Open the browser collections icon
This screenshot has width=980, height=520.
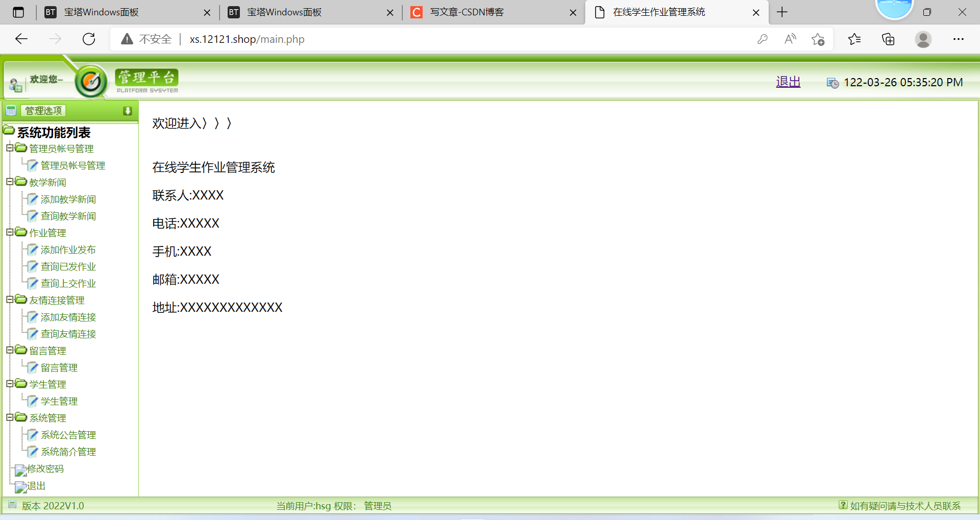(x=888, y=39)
